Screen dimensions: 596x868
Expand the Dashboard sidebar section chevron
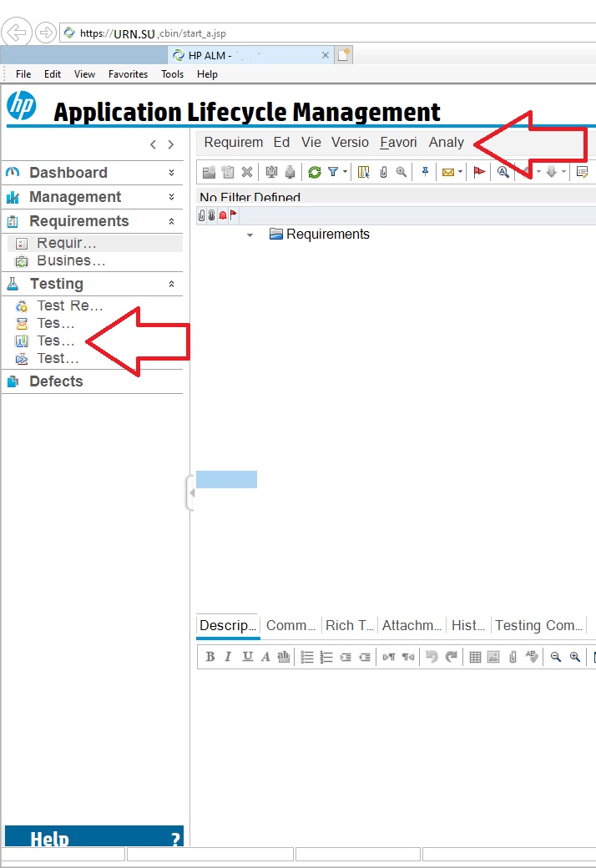(x=172, y=173)
